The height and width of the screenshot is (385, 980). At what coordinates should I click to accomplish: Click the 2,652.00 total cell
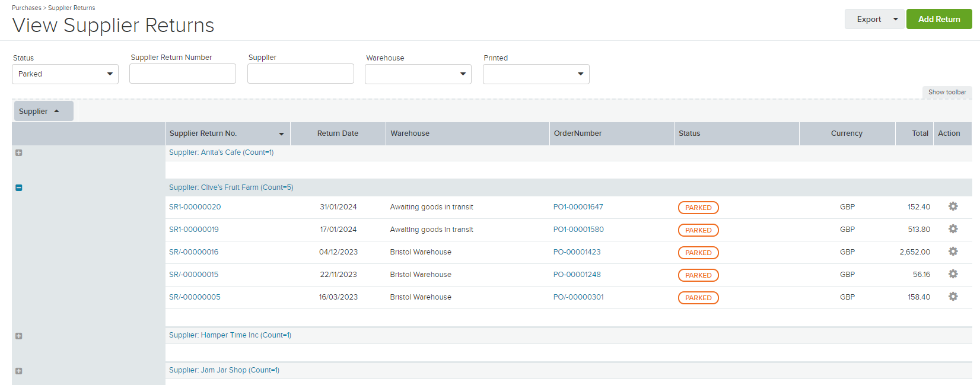pos(915,252)
